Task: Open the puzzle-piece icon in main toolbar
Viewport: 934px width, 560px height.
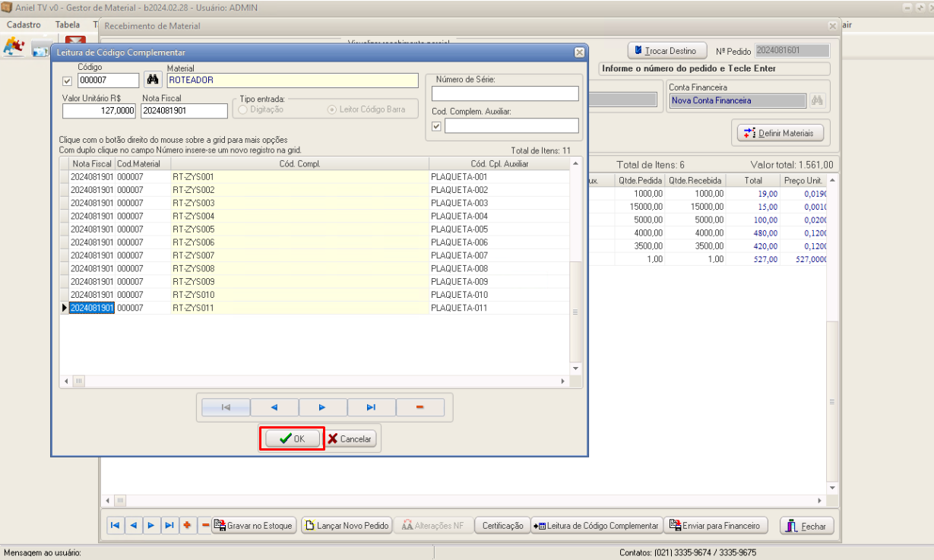Action: click(x=13, y=47)
